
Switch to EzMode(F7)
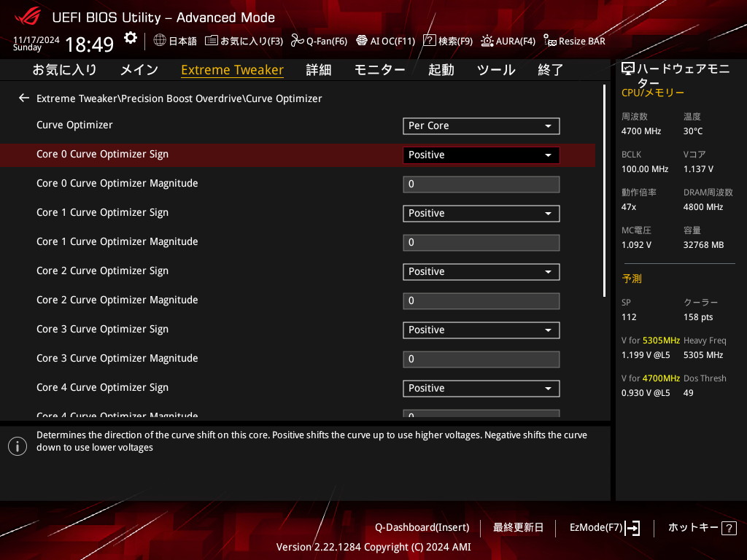pyautogui.click(x=596, y=528)
